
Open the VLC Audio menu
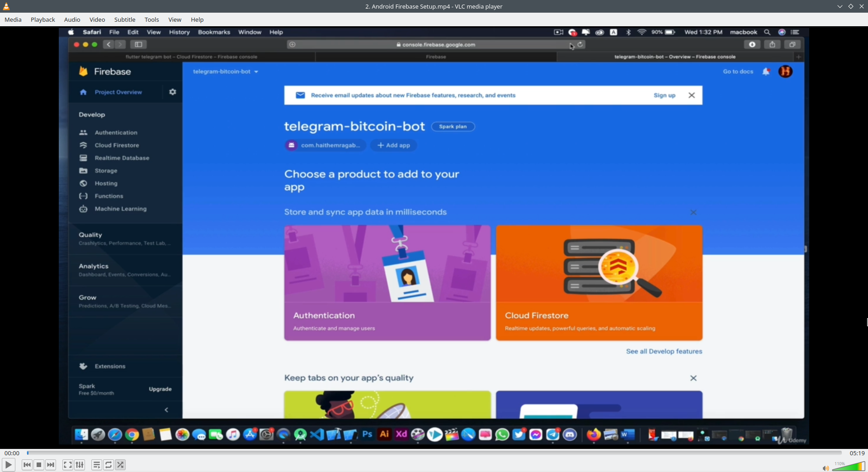(72, 19)
